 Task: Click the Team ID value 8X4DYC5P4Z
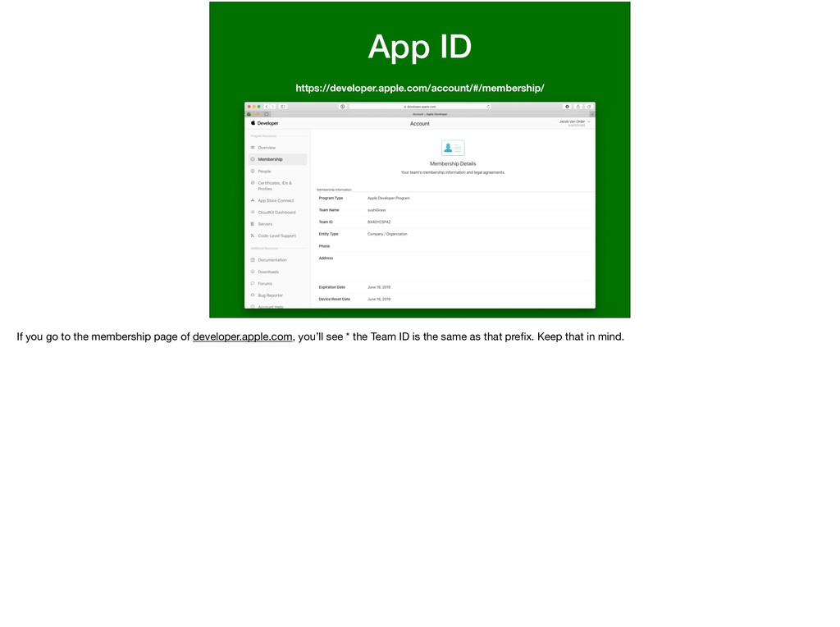click(x=379, y=222)
